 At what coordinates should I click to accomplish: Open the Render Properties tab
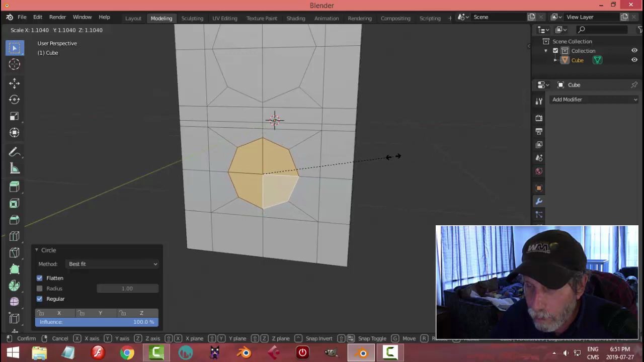539,118
